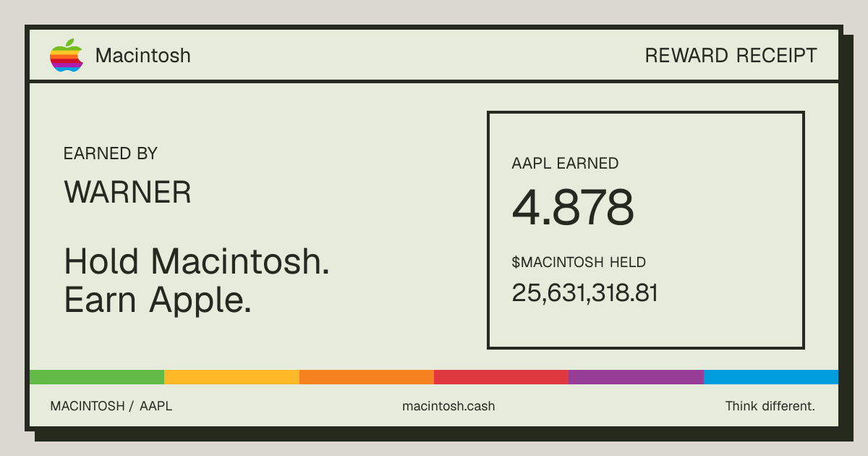Click the rainbow Apple logo
Screen dimensions: 868x456
pyautogui.click(x=66, y=55)
